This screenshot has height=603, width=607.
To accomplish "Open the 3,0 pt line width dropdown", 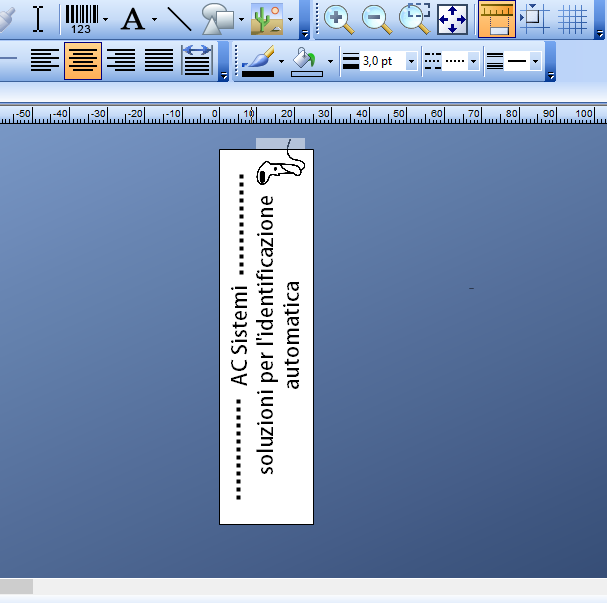I will coord(411,61).
